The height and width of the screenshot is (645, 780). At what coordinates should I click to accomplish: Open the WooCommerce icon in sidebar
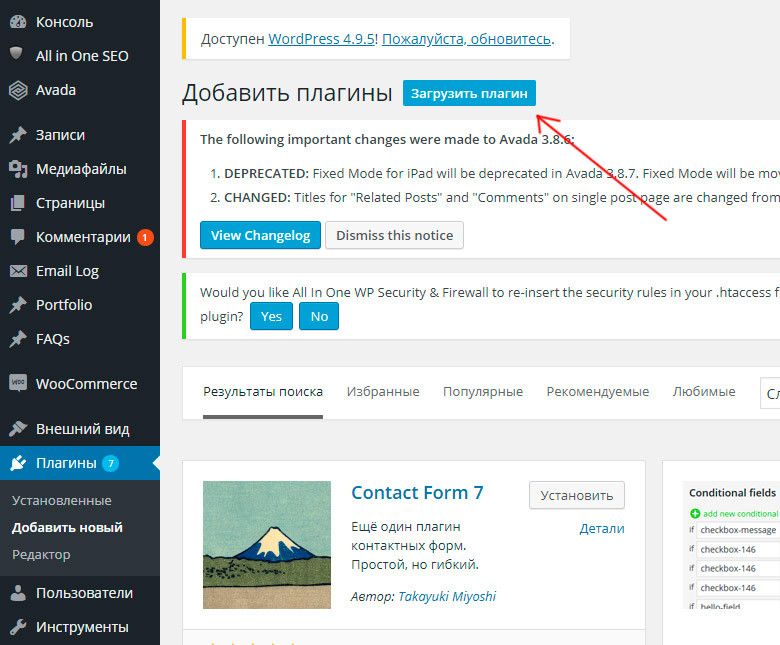18,383
